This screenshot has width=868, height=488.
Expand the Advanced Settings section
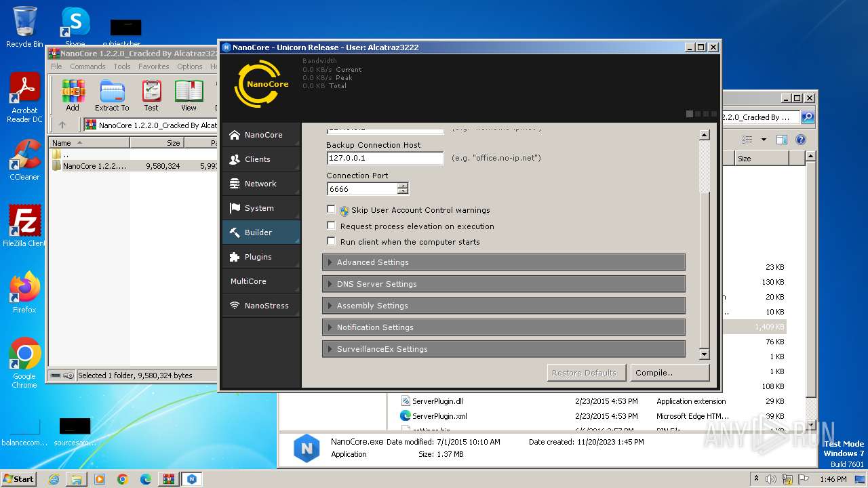(504, 262)
